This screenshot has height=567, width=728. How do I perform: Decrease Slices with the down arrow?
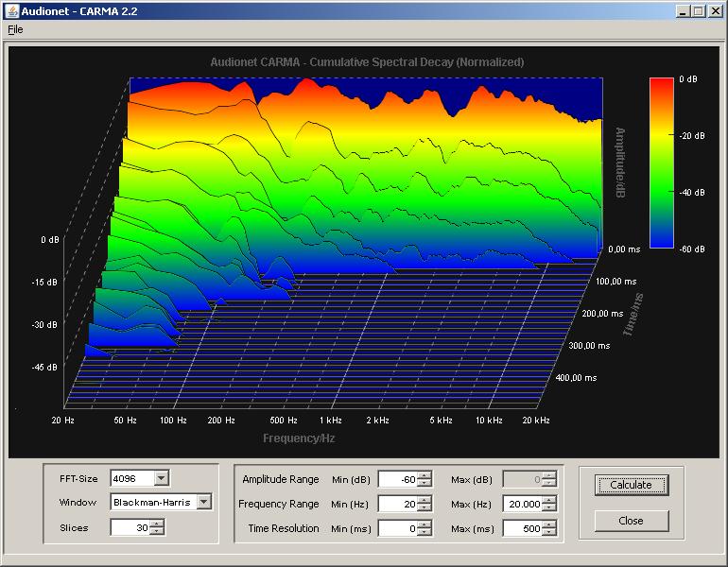click(x=157, y=532)
